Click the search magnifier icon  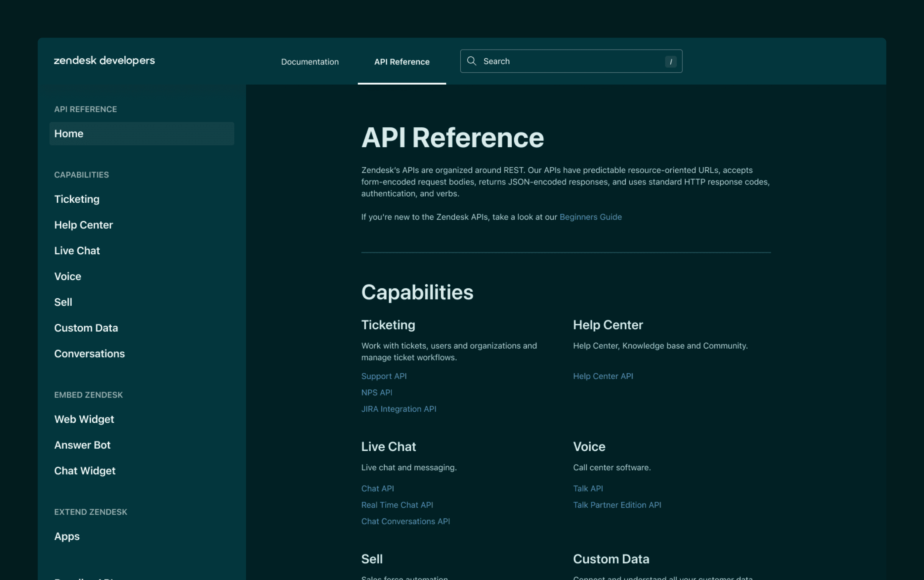pos(472,61)
